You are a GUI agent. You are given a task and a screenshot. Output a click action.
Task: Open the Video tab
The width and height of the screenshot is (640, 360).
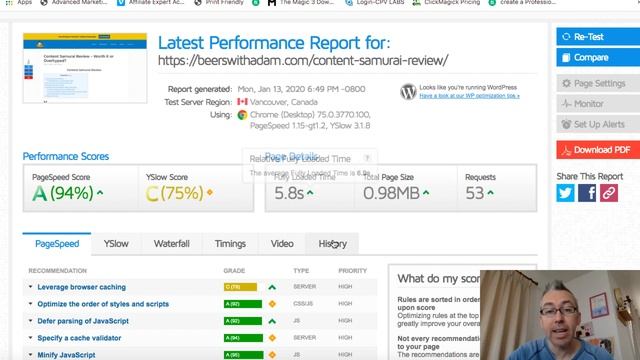tap(282, 244)
